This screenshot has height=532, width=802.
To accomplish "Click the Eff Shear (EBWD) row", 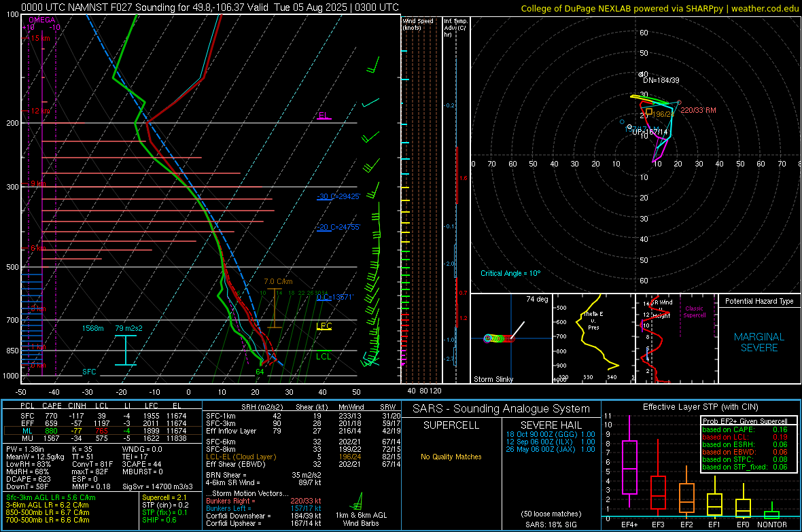I will click(x=303, y=465).
